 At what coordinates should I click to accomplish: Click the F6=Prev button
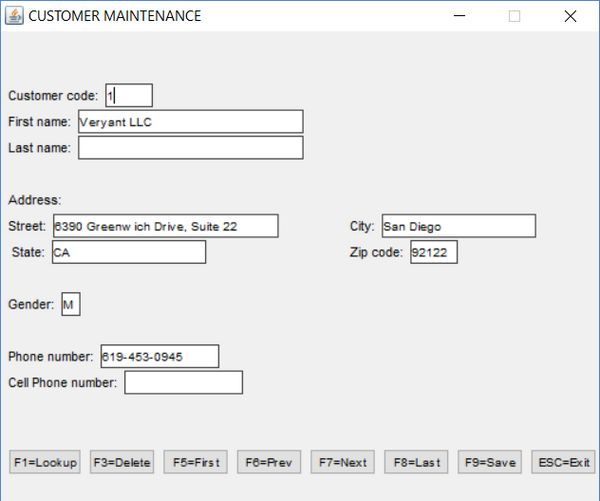pyautogui.click(x=269, y=462)
